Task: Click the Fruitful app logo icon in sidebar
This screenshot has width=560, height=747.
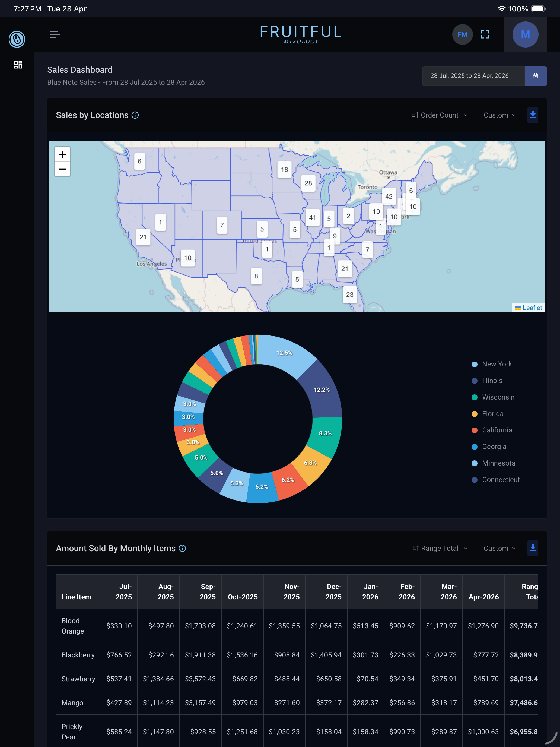Action: (17, 39)
